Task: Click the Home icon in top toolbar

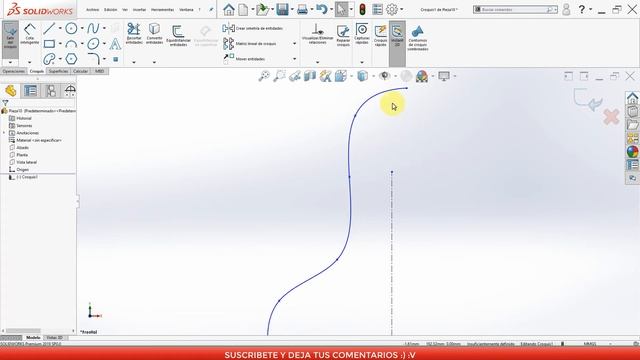Action: pos(229,9)
